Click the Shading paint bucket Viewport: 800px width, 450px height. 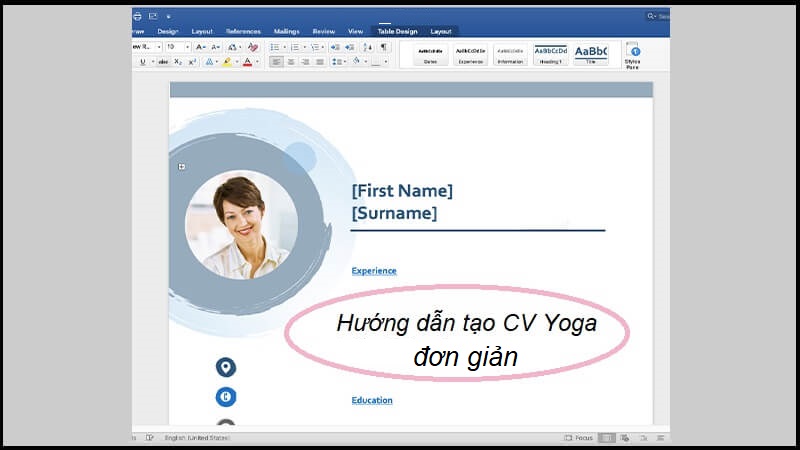[x=357, y=61]
